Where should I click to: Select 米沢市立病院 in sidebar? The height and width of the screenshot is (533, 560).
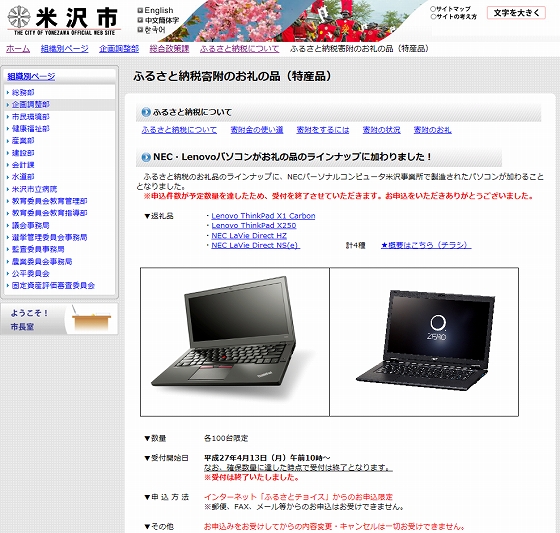(34, 189)
